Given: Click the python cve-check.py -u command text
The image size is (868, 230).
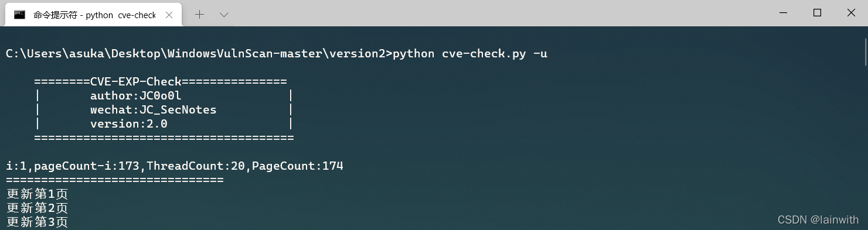Looking at the screenshot, I should tap(470, 54).
